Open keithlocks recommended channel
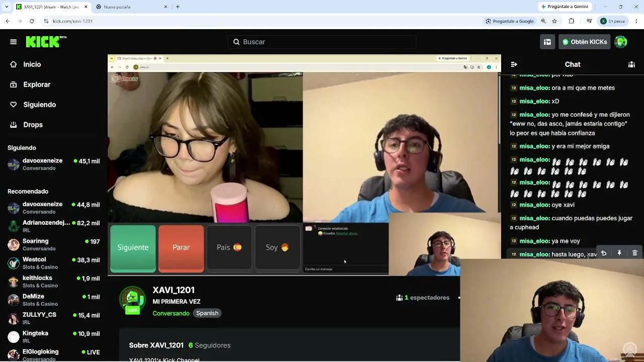Viewport: 644px width, 362px height. point(54,282)
